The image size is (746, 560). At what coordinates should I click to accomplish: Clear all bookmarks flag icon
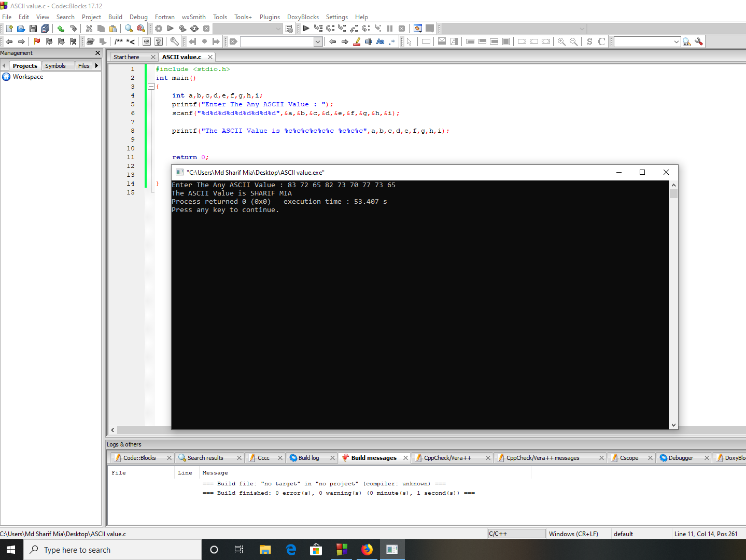73,41
